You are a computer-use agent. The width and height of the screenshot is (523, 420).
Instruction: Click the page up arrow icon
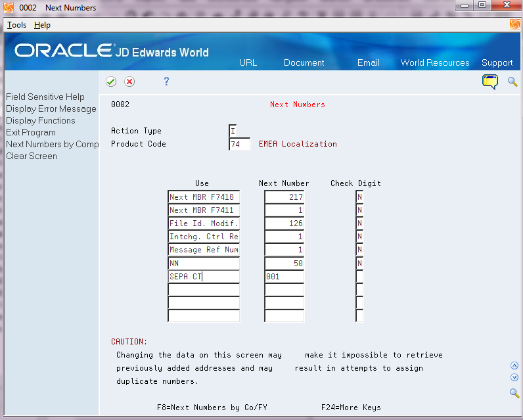514,365
